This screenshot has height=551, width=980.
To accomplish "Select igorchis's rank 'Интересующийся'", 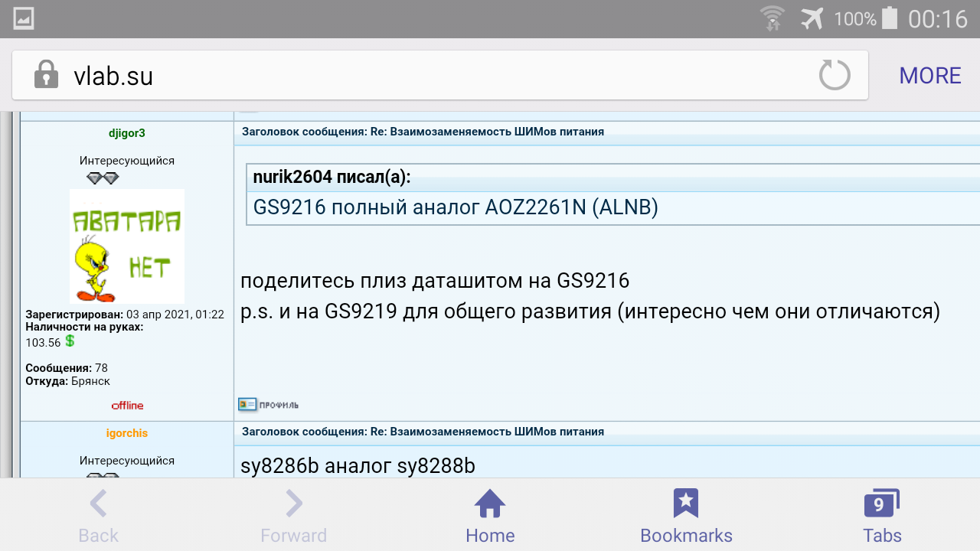I will 127,461.
